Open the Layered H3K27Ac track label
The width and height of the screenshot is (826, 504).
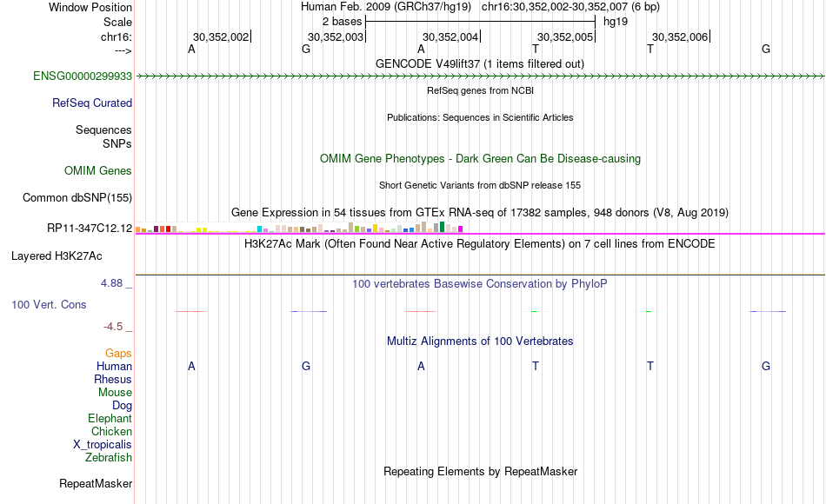tap(57, 256)
